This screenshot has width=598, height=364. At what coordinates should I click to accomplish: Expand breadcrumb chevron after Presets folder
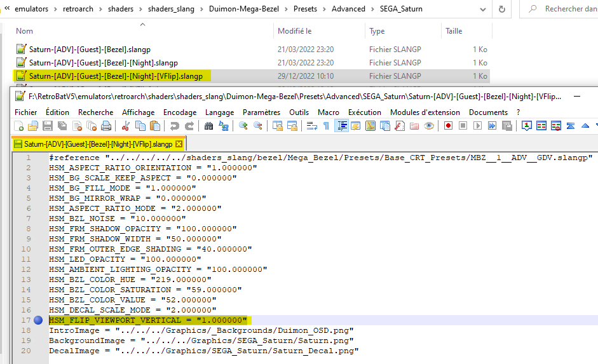[x=323, y=9]
